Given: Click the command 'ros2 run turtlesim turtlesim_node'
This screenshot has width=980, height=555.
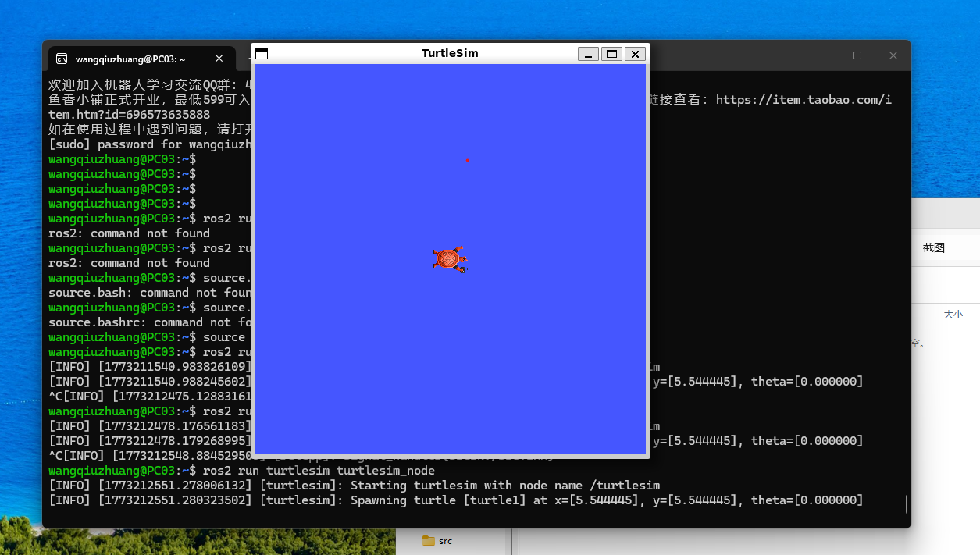Looking at the screenshot, I should 319,471.
